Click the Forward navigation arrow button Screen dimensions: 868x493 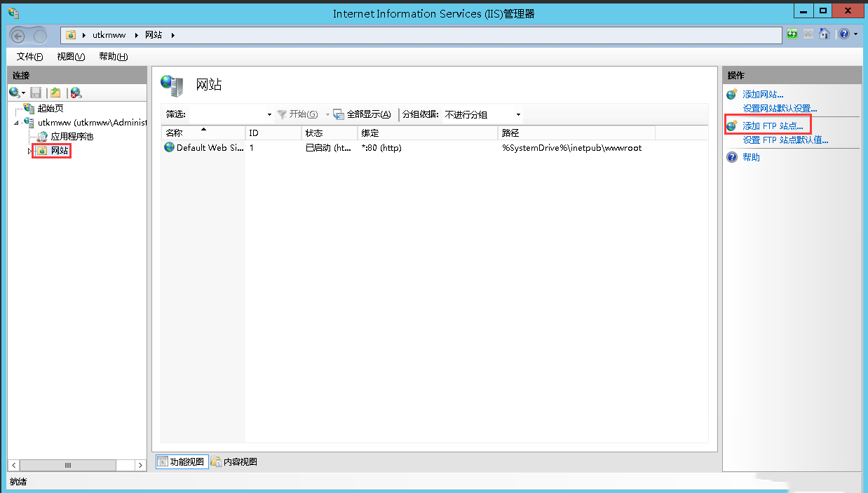[x=41, y=35]
